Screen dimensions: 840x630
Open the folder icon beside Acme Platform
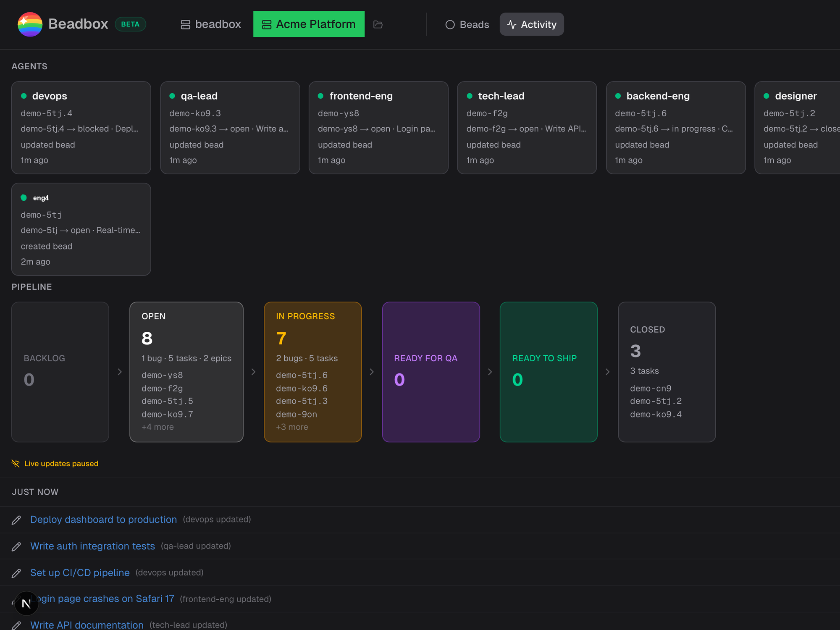(378, 24)
